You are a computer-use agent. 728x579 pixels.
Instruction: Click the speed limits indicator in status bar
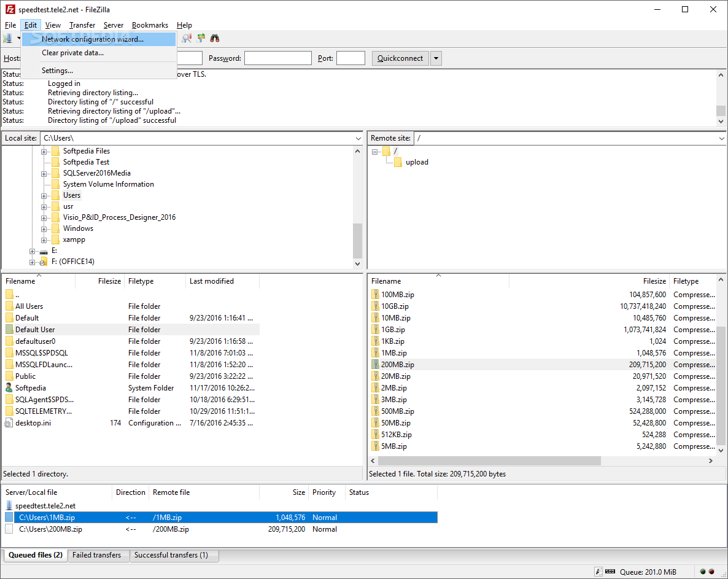point(610,572)
